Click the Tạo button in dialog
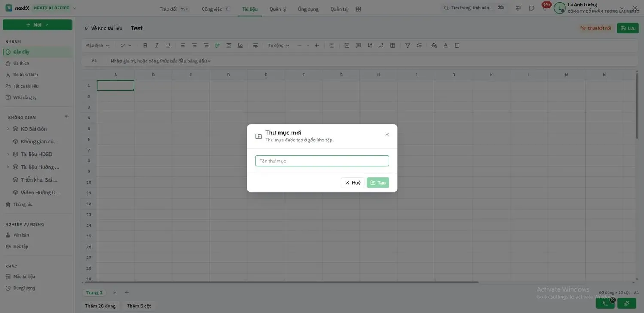This screenshot has height=313, width=644. [x=378, y=183]
